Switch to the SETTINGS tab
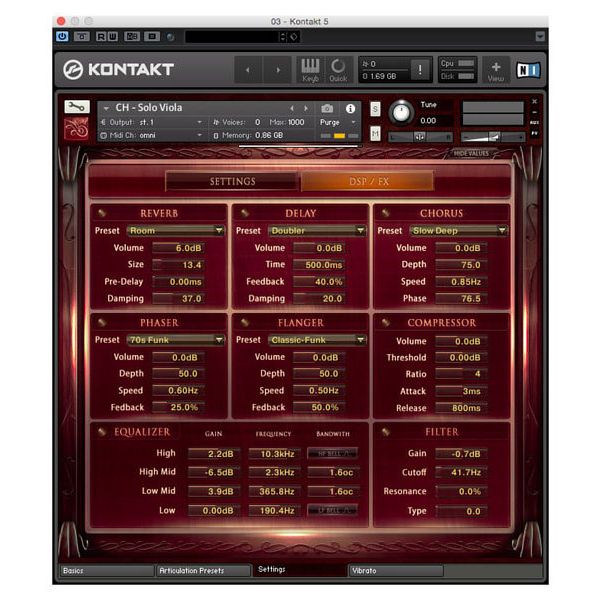Viewport: 600px width, 600px height. (x=232, y=181)
